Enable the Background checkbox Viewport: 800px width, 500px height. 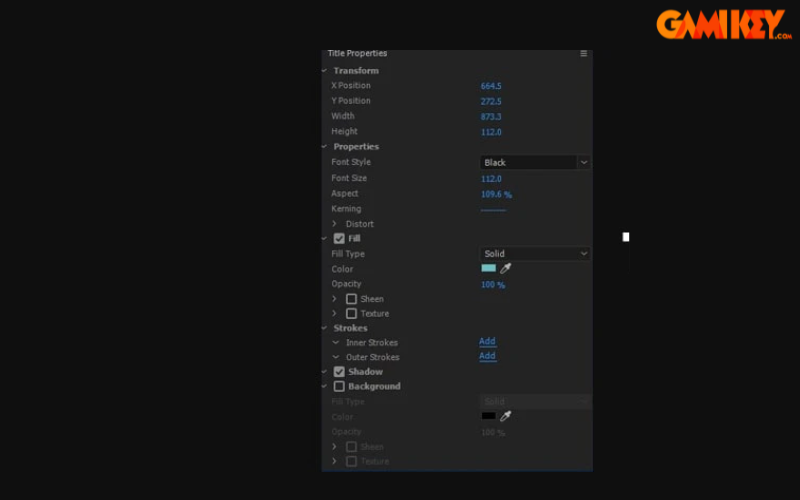[x=339, y=386]
